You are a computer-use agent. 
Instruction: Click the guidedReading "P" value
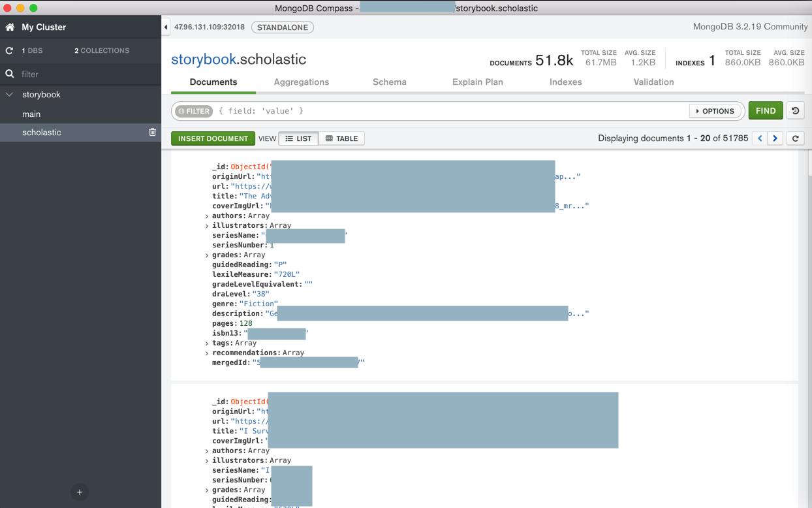coord(281,264)
